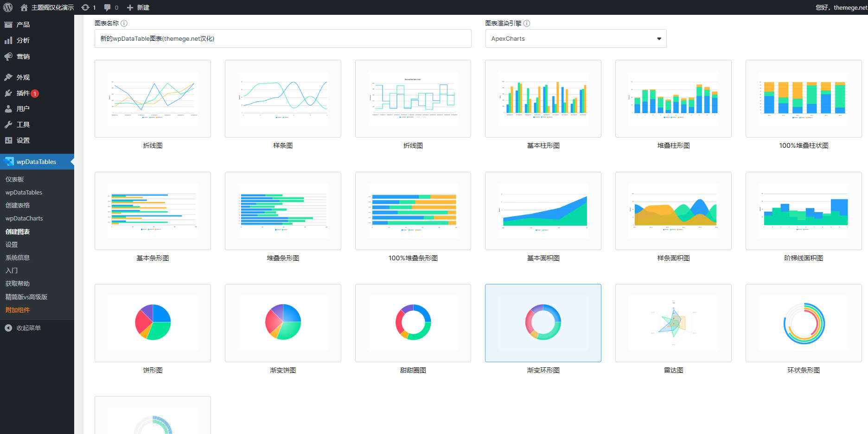This screenshot has height=434, width=868.
Task: Click the chart name input field
Action: [283, 38]
